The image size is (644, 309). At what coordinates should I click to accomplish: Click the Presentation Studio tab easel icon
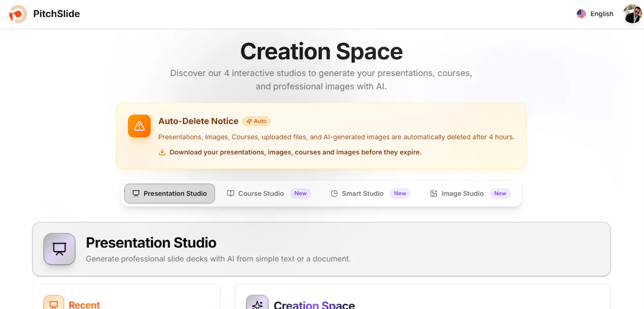coord(136,194)
